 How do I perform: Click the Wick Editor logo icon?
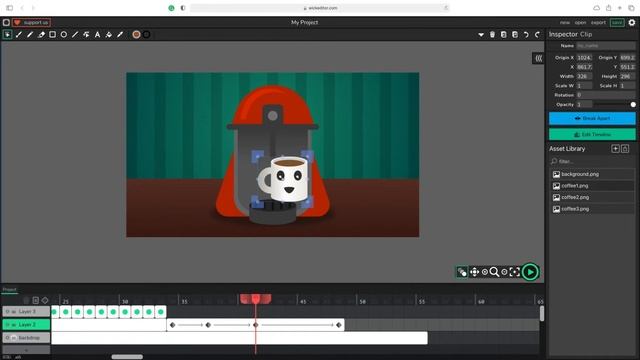click(6, 22)
